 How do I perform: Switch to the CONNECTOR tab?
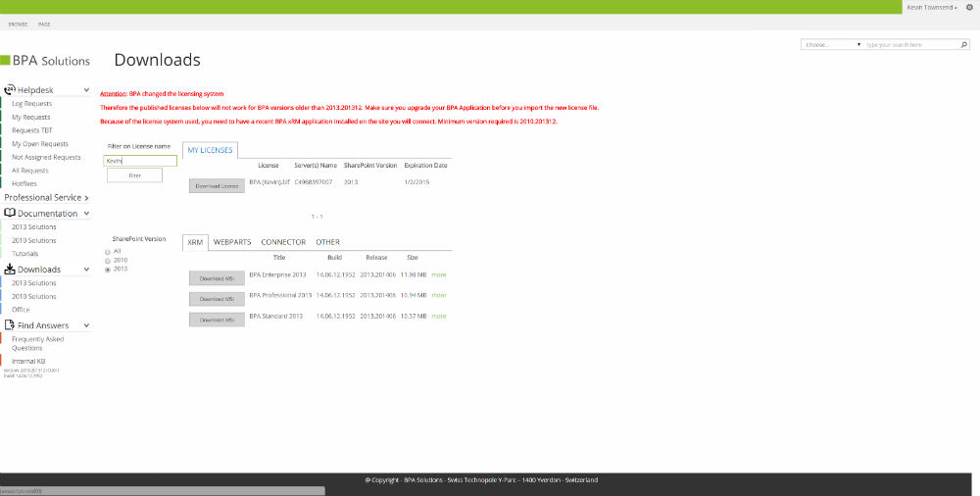tap(283, 242)
